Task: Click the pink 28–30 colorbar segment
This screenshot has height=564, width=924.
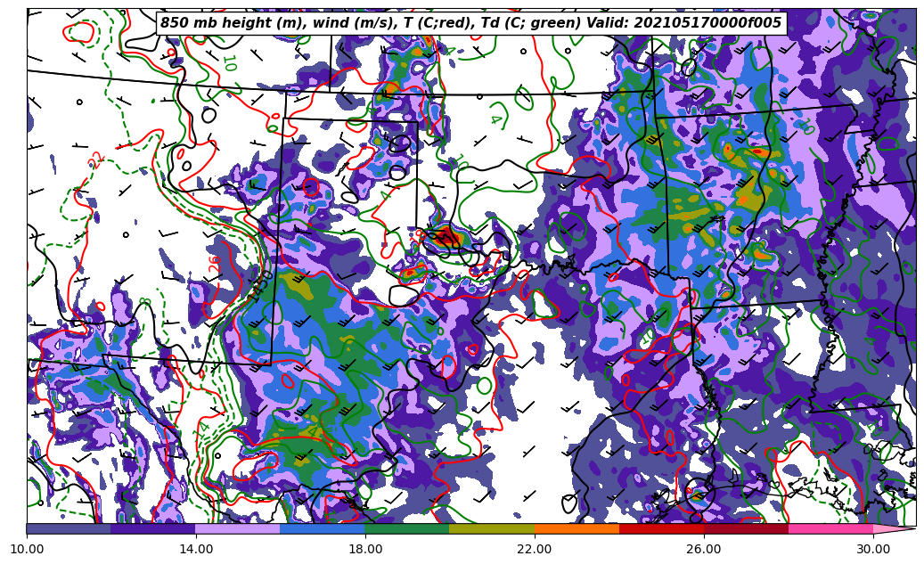Action: 830,528
